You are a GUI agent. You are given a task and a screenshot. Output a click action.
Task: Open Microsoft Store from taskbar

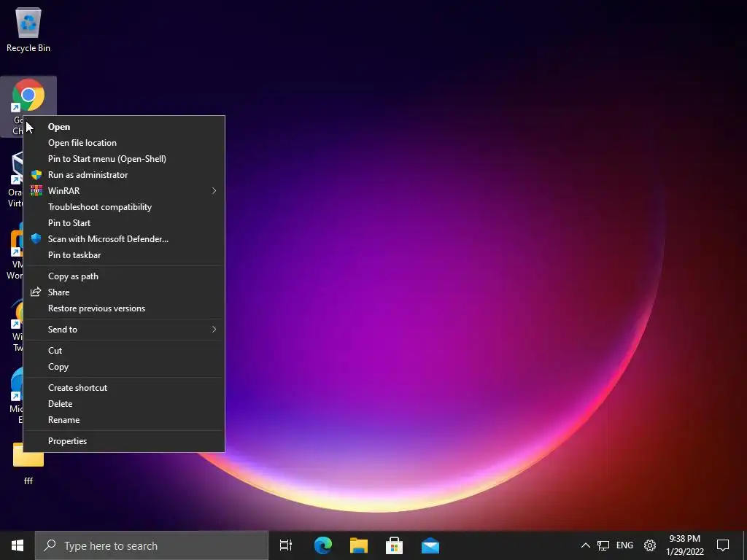[395, 545]
